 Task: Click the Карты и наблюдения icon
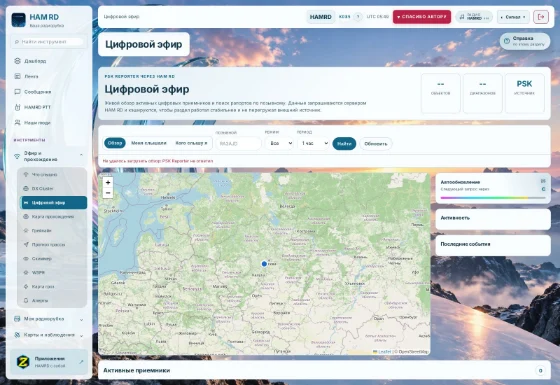coord(17,335)
